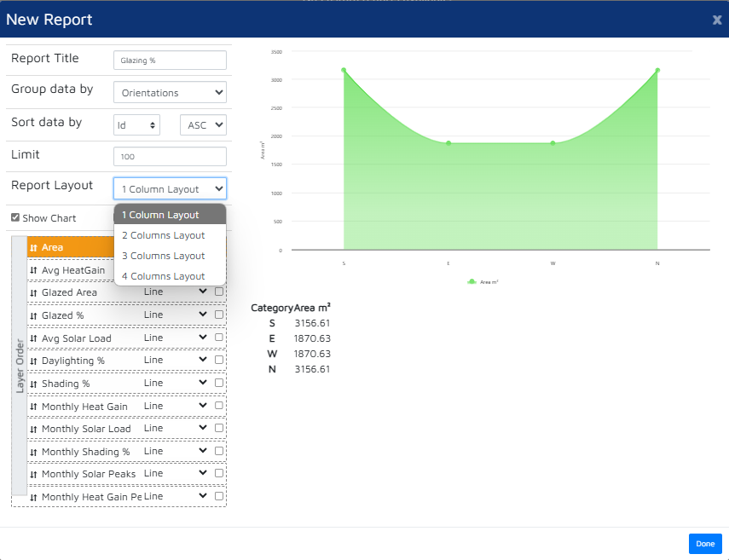
Task: Uncheck the Show Chart checkbox
Action: 15,217
